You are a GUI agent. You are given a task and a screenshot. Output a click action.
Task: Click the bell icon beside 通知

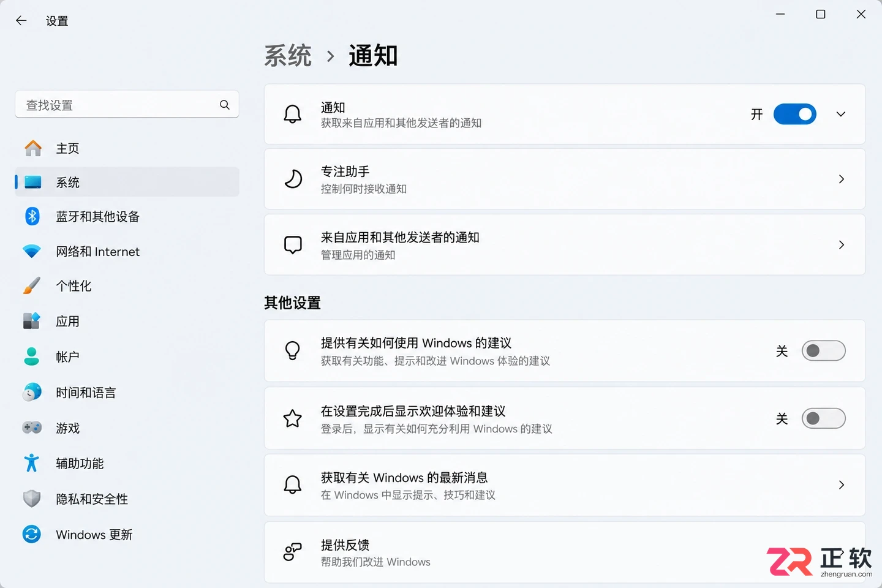(293, 114)
